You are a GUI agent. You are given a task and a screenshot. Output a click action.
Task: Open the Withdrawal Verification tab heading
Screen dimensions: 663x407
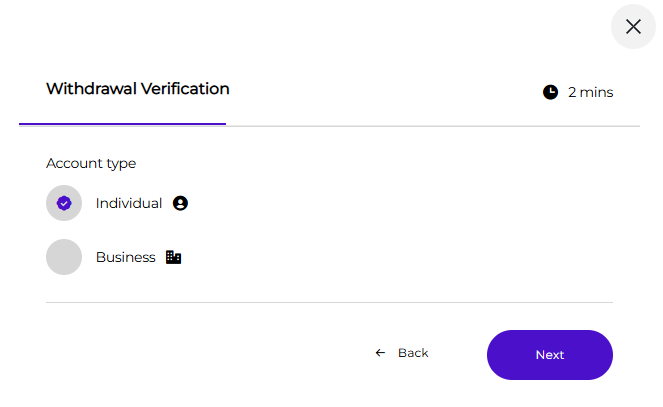138,89
